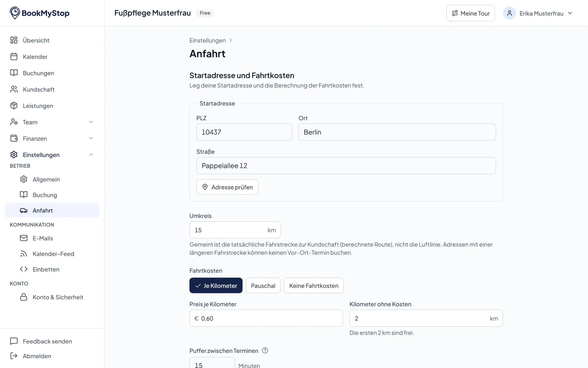Viewport: 588px width, 368px height.
Task: Expand the Finanzen submenu chevron
Action: [x=91, y=138]
